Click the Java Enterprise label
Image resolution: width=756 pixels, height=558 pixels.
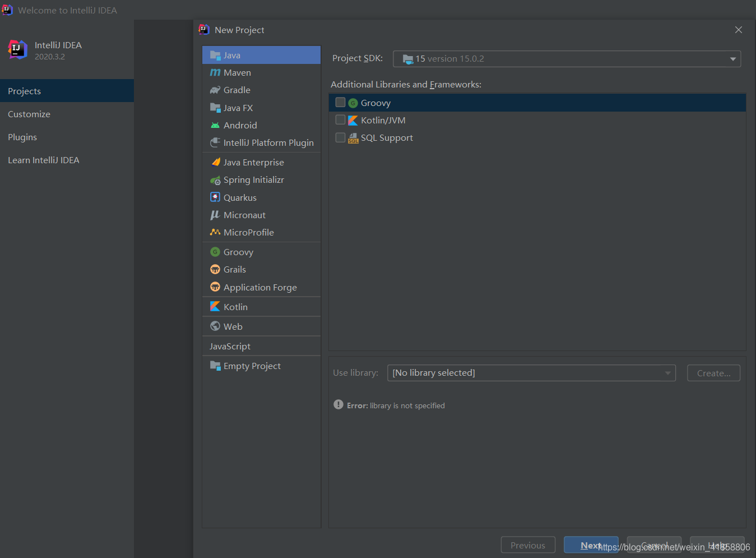coord(254,162)
